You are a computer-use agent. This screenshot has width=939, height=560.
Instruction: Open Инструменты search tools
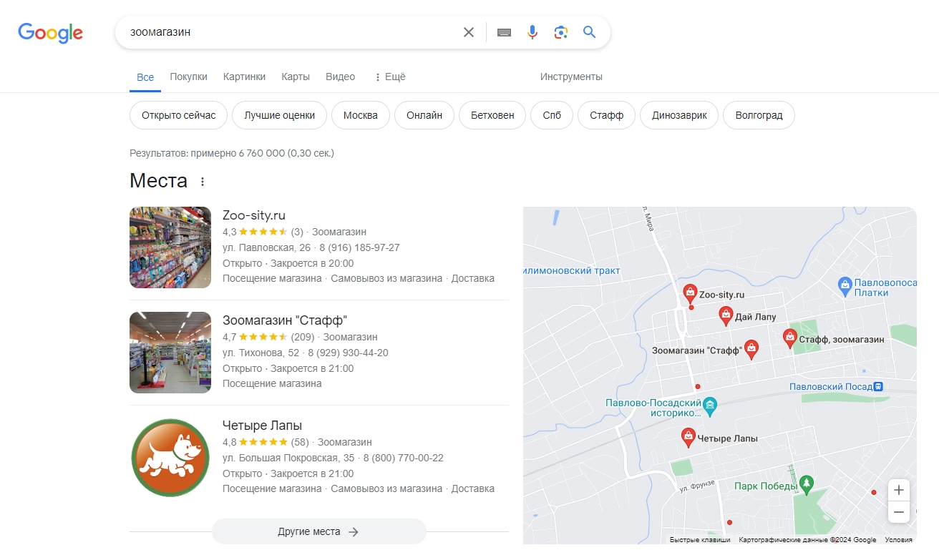click(571, 77)
